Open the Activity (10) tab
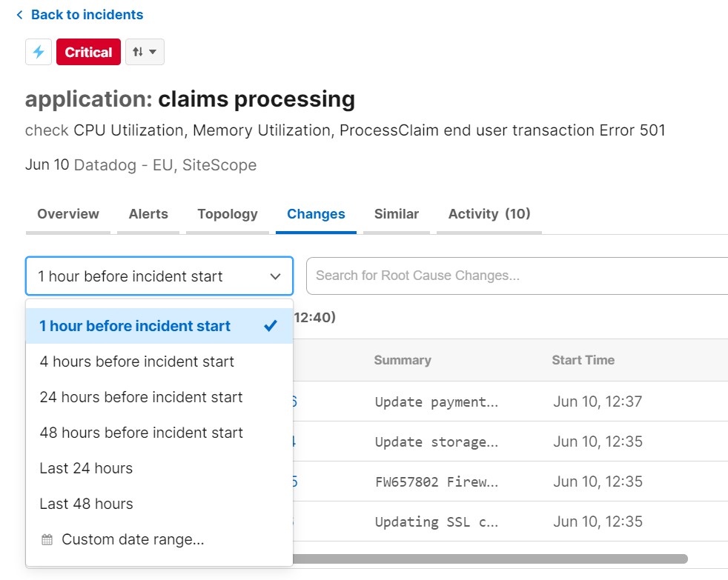The height and width of the screenshot is (580, 728). click(x=489, y=214)
